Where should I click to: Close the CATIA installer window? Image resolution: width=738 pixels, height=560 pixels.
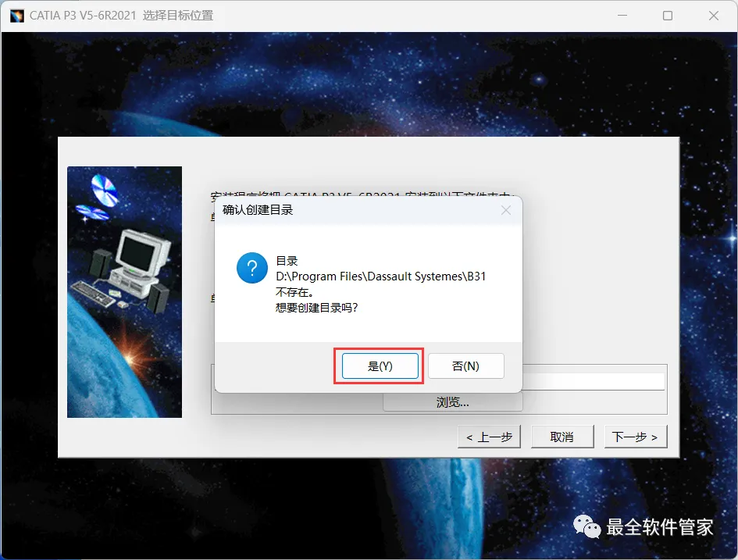click(714, 16)
